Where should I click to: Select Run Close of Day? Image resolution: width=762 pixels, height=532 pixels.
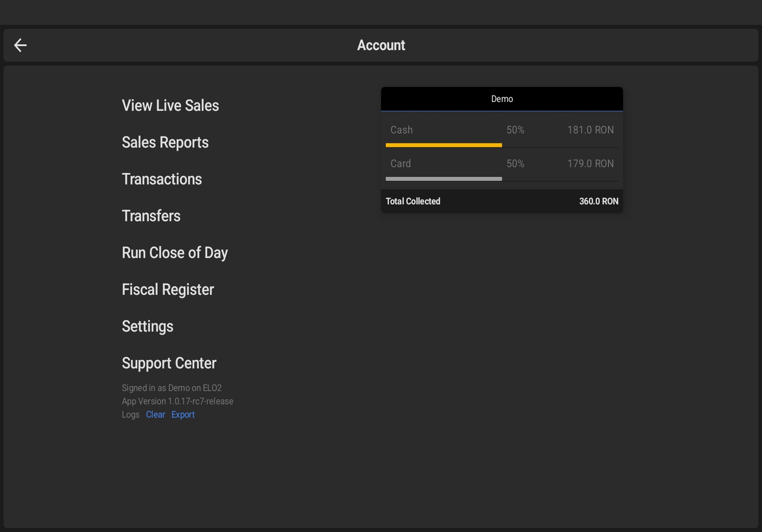(175, 253)
